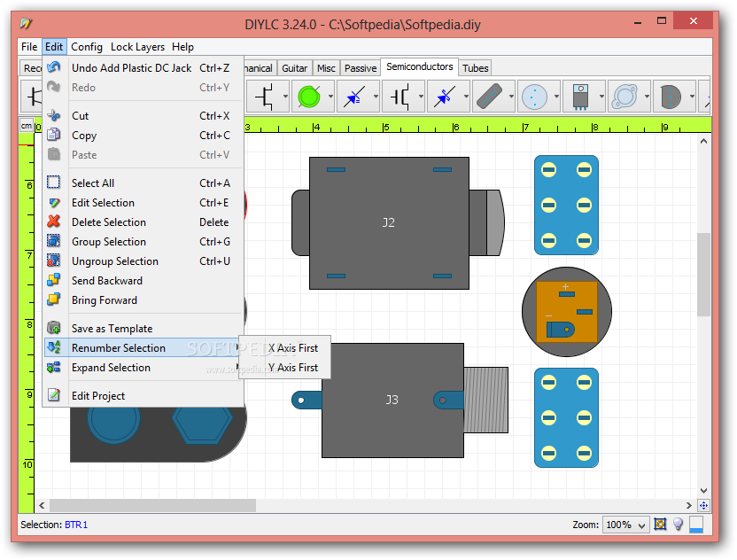This screenshot has width=737, height=560.
Task: Open the dropdown arrow beside TO-220 tool
Action: [x=601, y=97]
